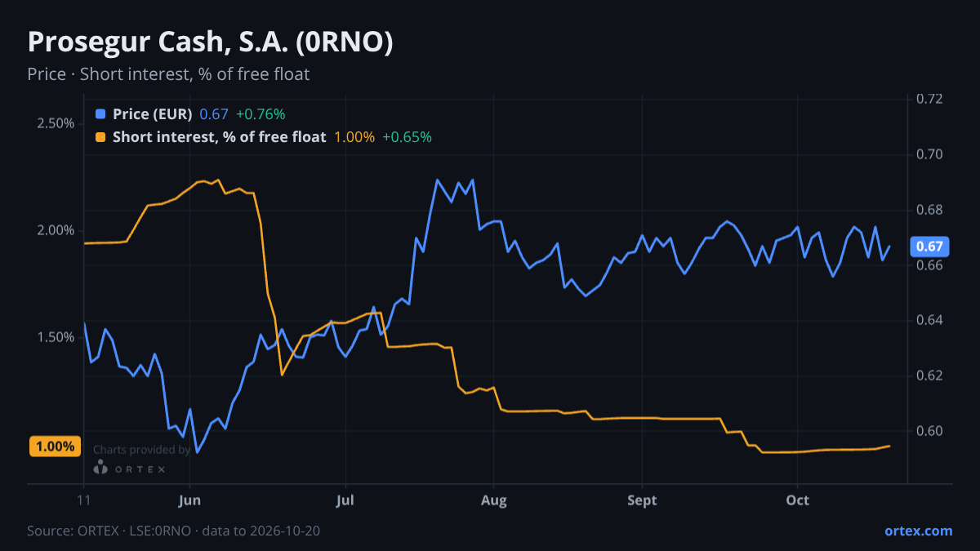Click the 11 start date label
Screen dimensions: 980x551
tap(84, 500)
